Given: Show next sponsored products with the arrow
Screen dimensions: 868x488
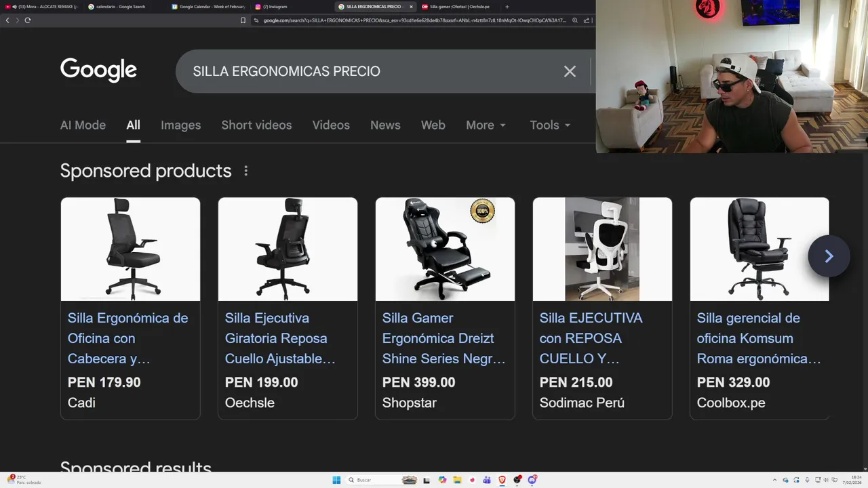Looking at the screenshot, I should click(829, 256).
